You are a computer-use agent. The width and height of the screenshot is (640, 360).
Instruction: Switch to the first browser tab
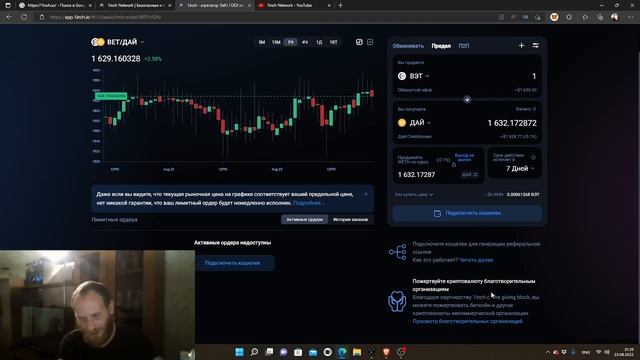pyautogui.click(x=56, y=5)
